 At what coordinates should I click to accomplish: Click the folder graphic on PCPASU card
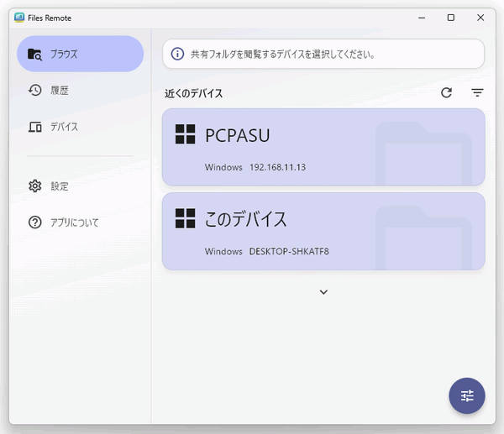click(x=423, y=154)
